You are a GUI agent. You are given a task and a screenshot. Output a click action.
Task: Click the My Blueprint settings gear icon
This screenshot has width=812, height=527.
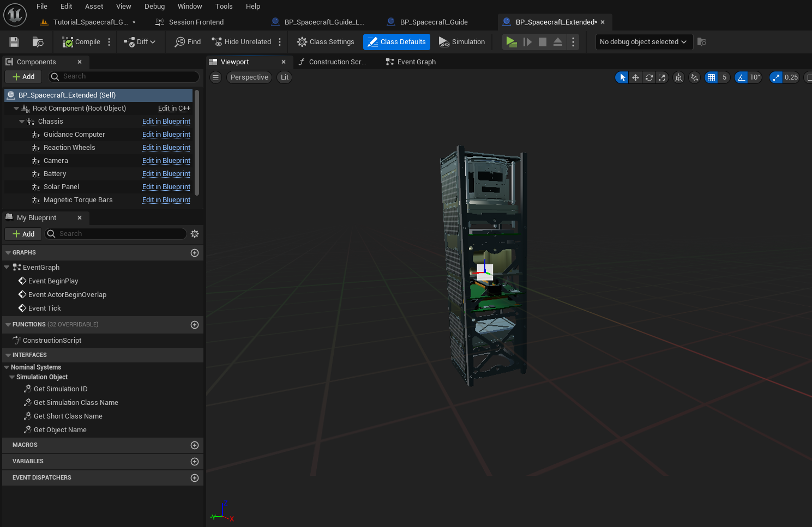point(195,234)
